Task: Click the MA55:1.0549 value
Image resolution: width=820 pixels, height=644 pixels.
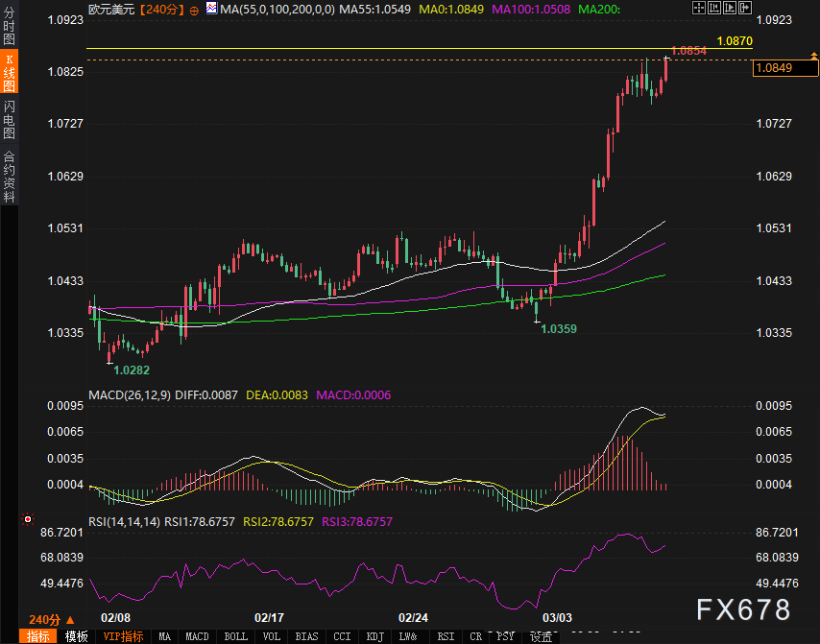Action: pyautogui.click(x=375, y=10)
